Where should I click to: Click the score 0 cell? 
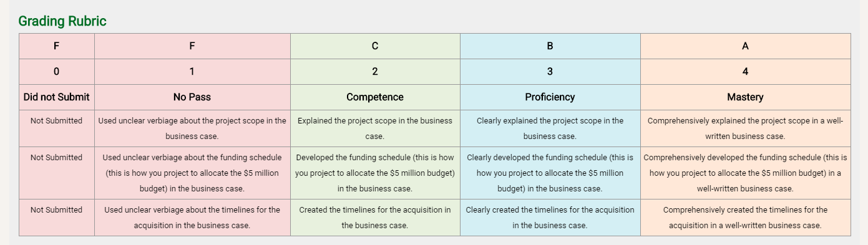click(57, 72)
